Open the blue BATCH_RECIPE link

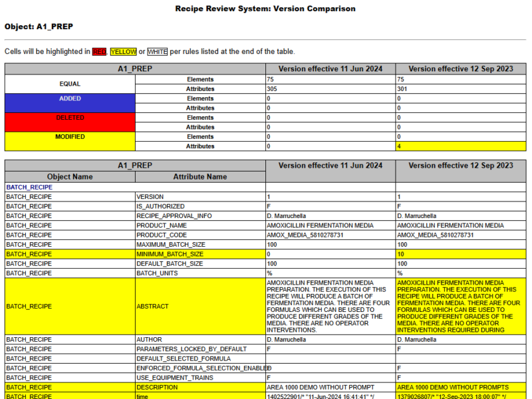29,188
